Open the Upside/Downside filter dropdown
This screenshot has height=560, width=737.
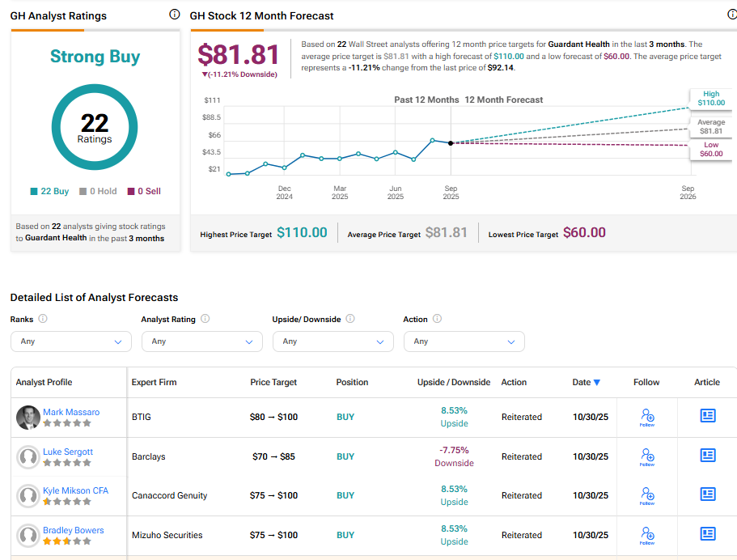pos(333,342)
